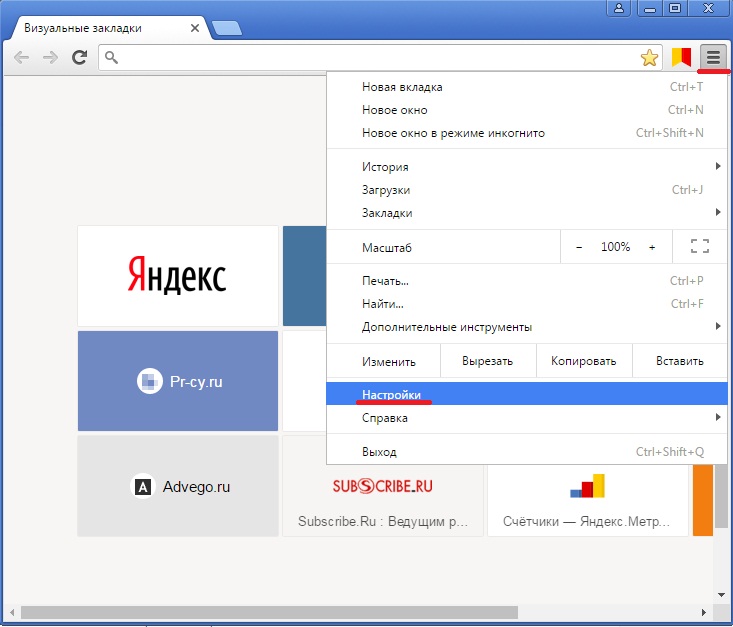
Task: Open Настройки from the menu
Action: (392, 395)
